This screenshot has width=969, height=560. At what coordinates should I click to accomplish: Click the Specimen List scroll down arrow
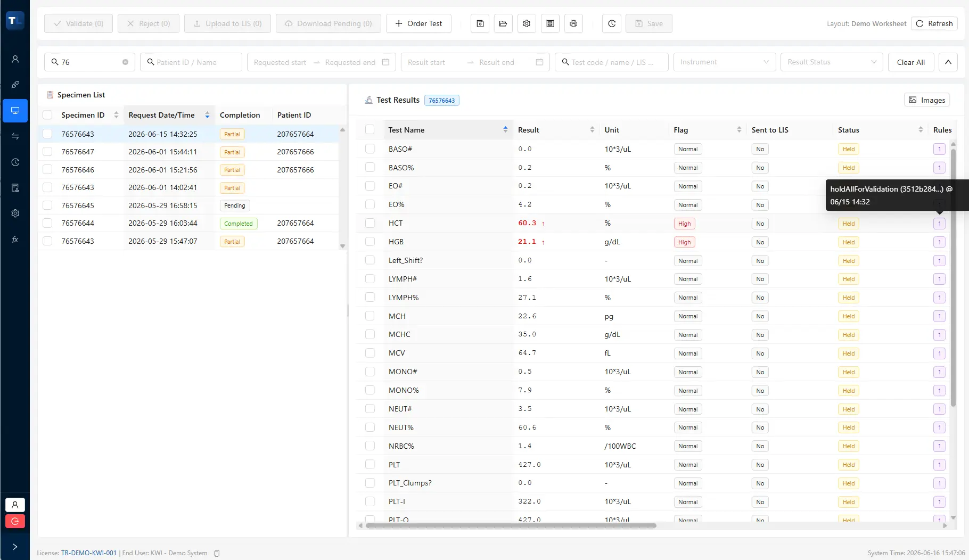point(342,246)
